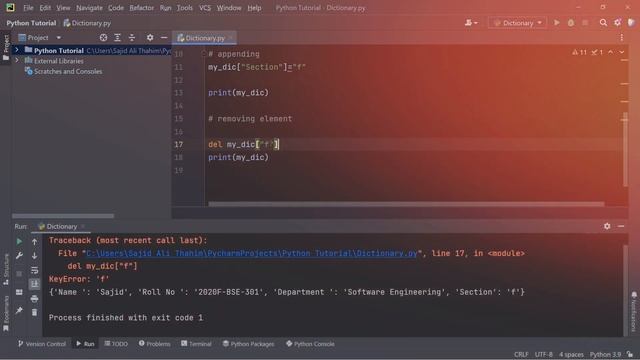Open the Dictionary.py traceback file link
Screen dimensions: 640x360
pos(252,253)
